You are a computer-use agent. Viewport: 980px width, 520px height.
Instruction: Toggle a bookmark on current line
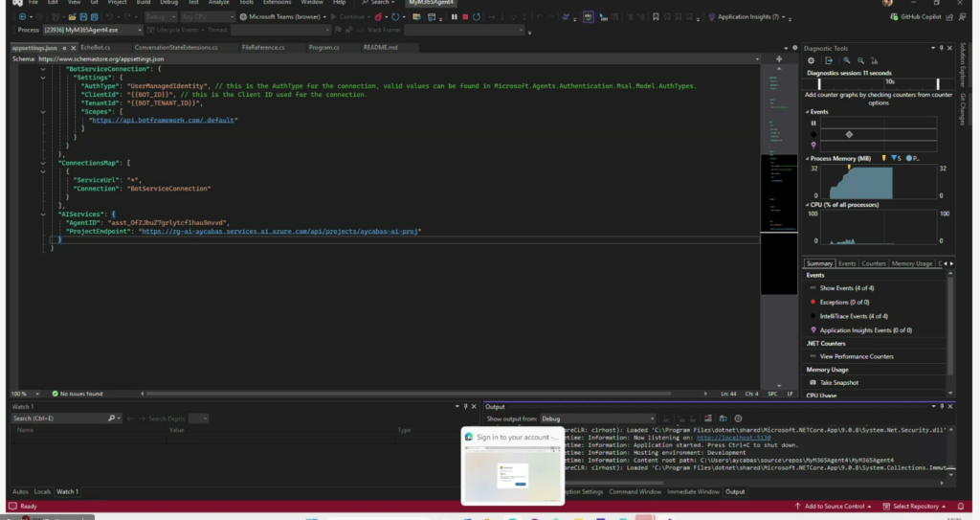(x=656, y=17)
